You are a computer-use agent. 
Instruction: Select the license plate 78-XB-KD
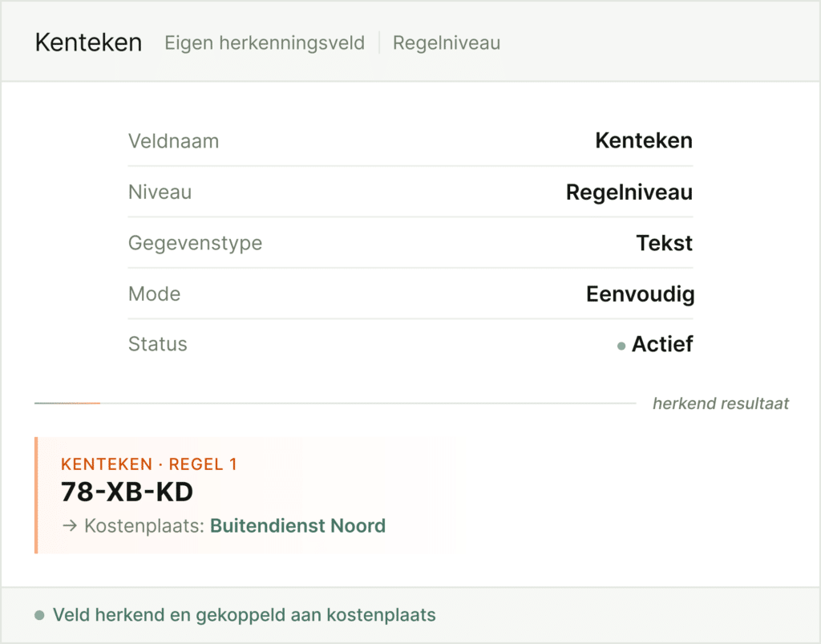(x=127, y=492)
